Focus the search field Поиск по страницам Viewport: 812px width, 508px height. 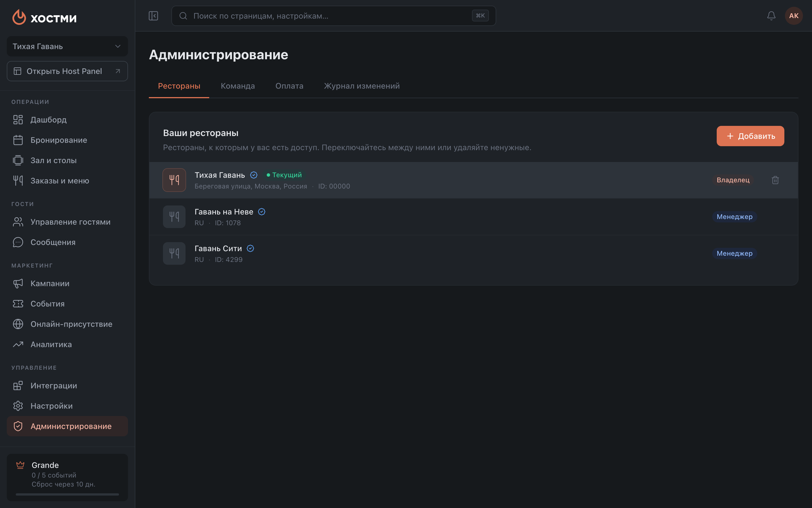point(334,16)
